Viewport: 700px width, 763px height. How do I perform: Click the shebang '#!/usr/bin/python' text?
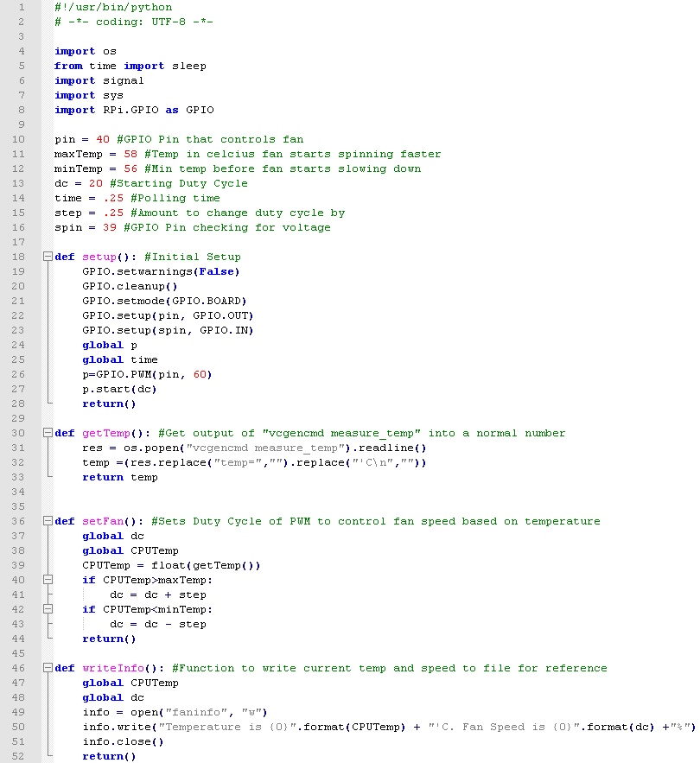tap(113, 7)
